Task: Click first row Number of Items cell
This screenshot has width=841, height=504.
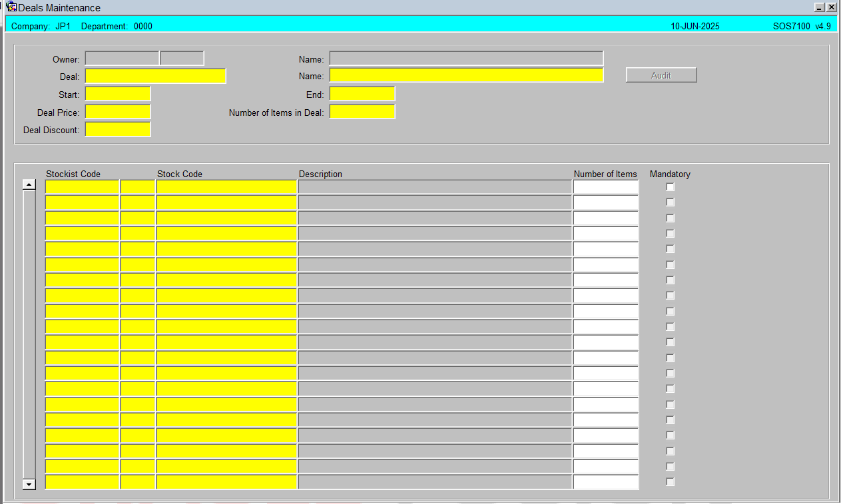Action: point(606,187)
